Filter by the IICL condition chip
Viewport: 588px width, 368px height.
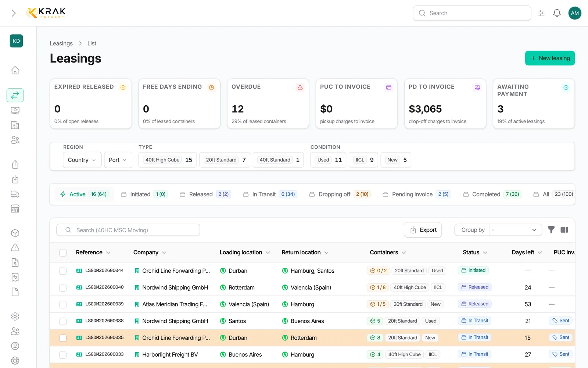click(x=363, y=160)
